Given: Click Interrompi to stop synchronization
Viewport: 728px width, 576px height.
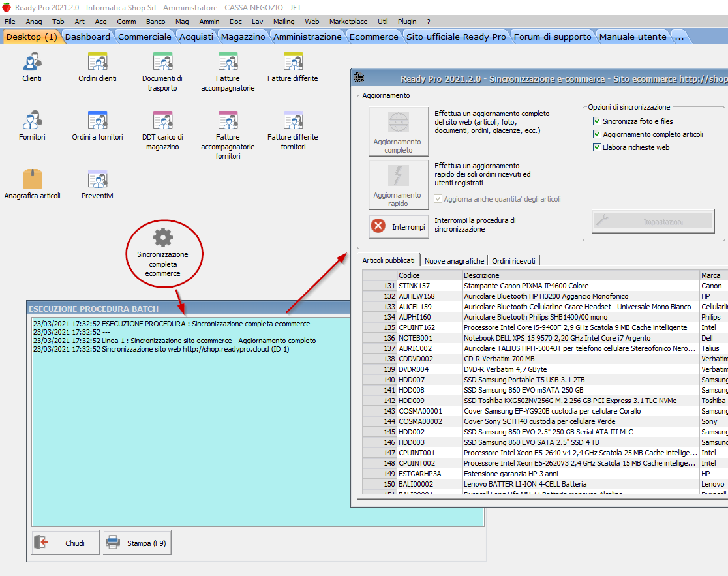Looking at the screenshot, I should (x=399, y=226).
